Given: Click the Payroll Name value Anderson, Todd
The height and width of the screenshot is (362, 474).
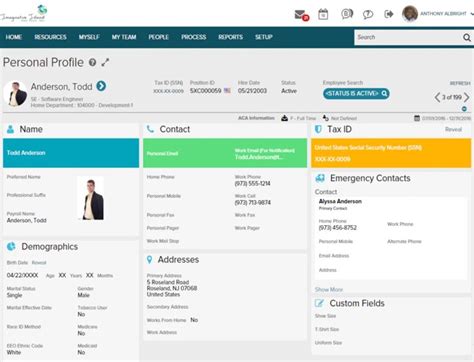Looking at the screenshot, I should (27, 220).
